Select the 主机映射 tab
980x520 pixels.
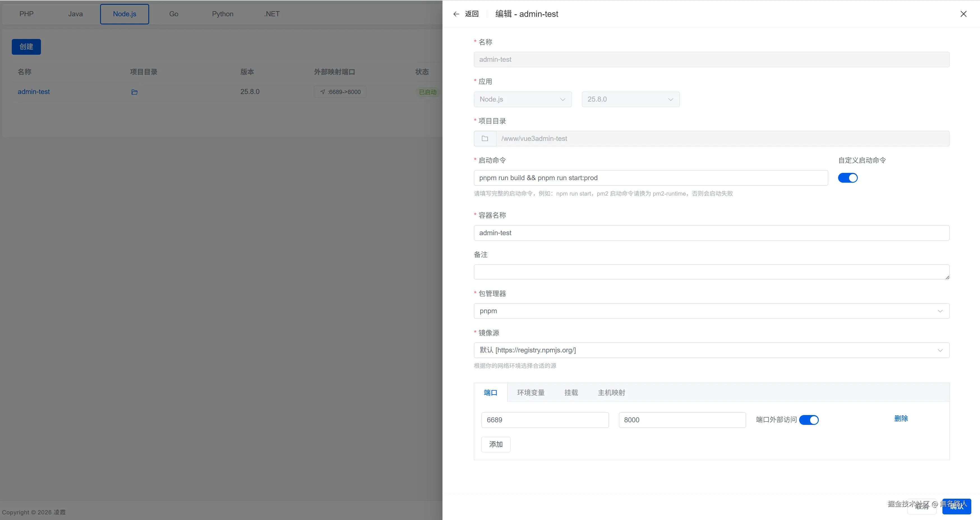tap(611, 393)
